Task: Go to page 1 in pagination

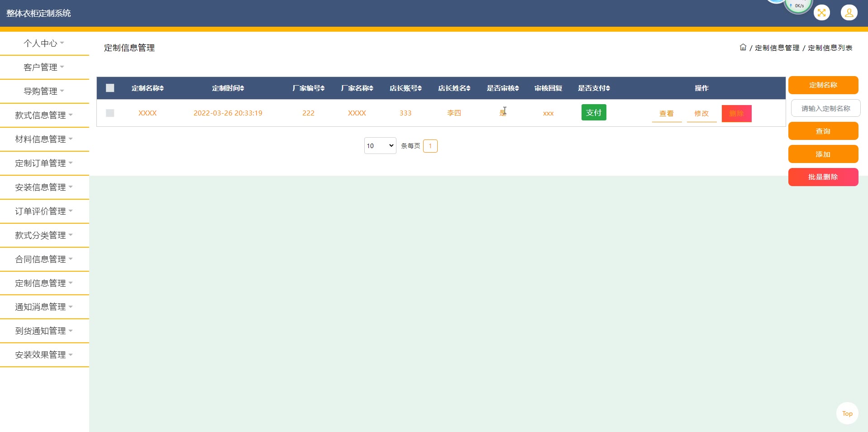Action: click(430, 146)
